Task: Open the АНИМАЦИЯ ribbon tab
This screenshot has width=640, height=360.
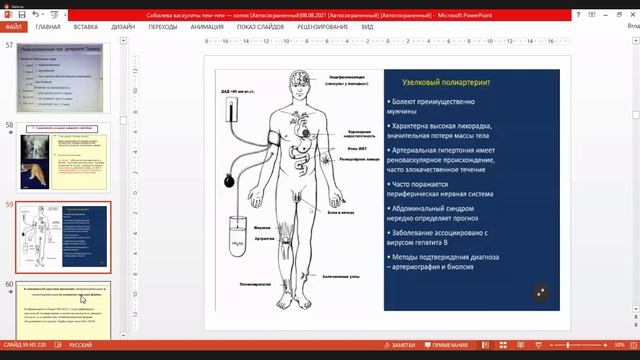Action: pyautogui.click(x=207, y=27)
